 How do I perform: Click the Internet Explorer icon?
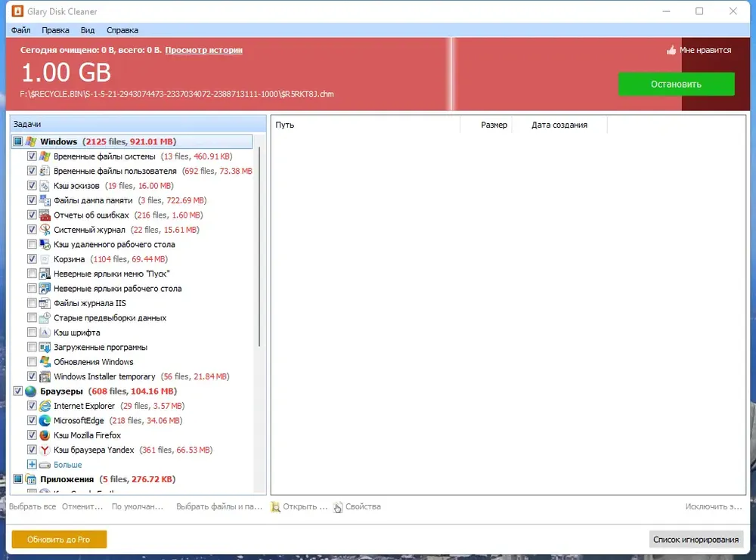click(45, 406)
